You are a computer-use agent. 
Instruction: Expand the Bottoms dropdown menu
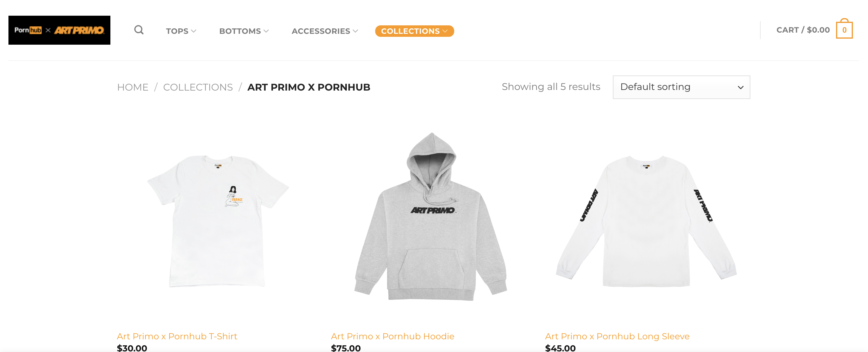point(244,31)
